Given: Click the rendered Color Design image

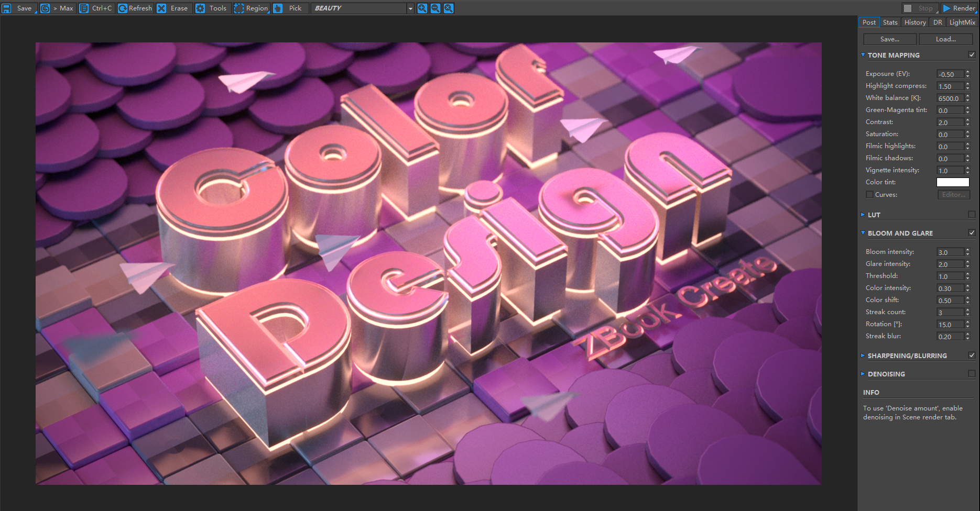Looking at the screenshot, I should [x=428, y=263].
